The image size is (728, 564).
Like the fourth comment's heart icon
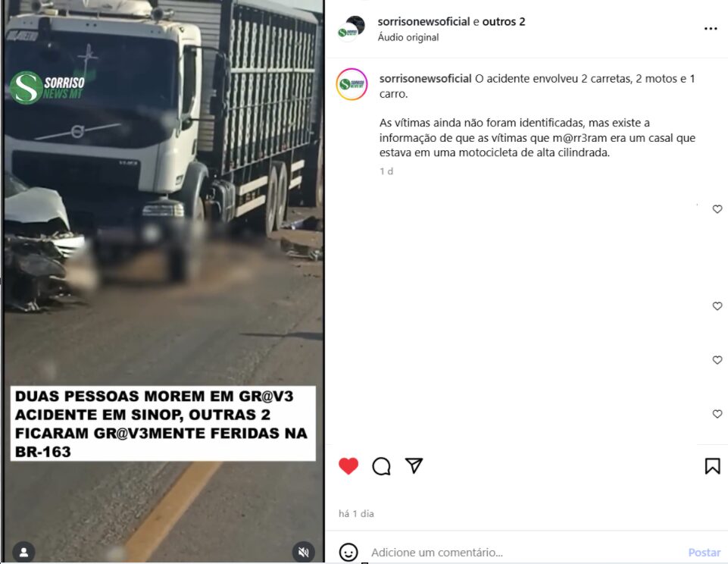717,414
